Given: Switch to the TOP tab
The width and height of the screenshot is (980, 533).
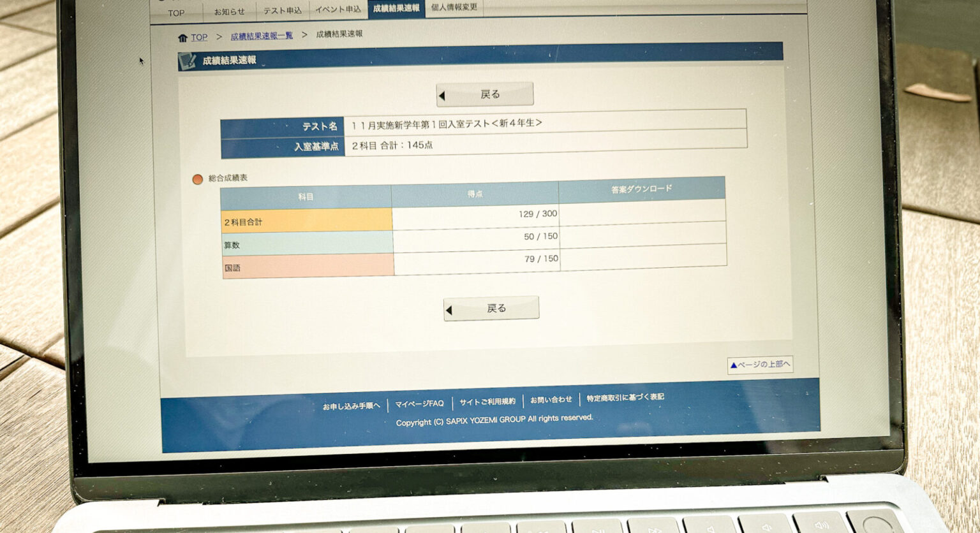Looking at the screenshot, I should tap(176, 12).
